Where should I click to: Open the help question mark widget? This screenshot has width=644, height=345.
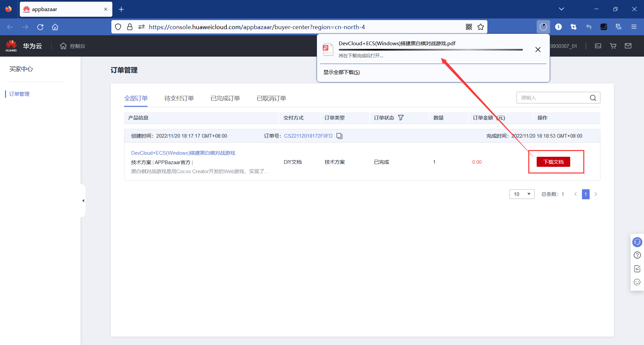637,255
